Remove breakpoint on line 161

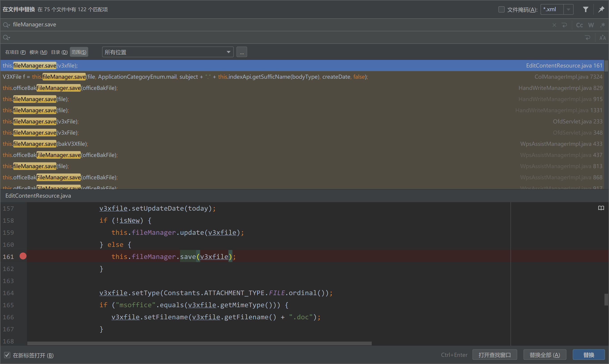click(23, 256)
